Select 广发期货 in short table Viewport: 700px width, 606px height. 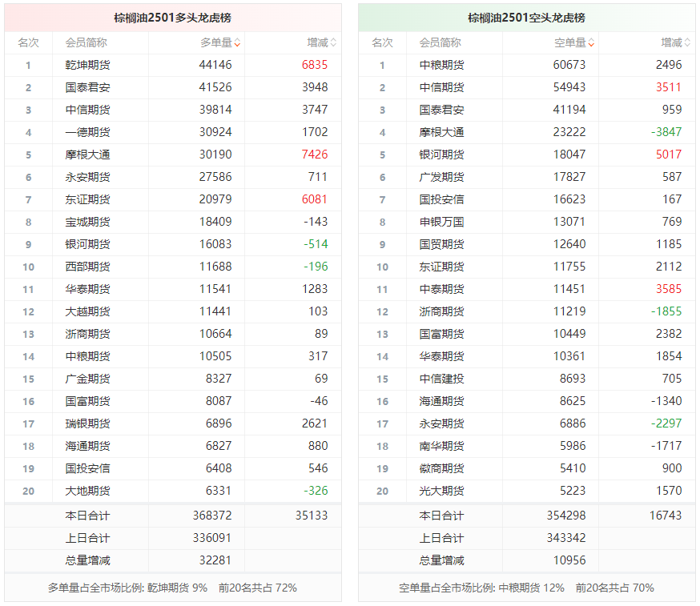click(x=441, y=177)
